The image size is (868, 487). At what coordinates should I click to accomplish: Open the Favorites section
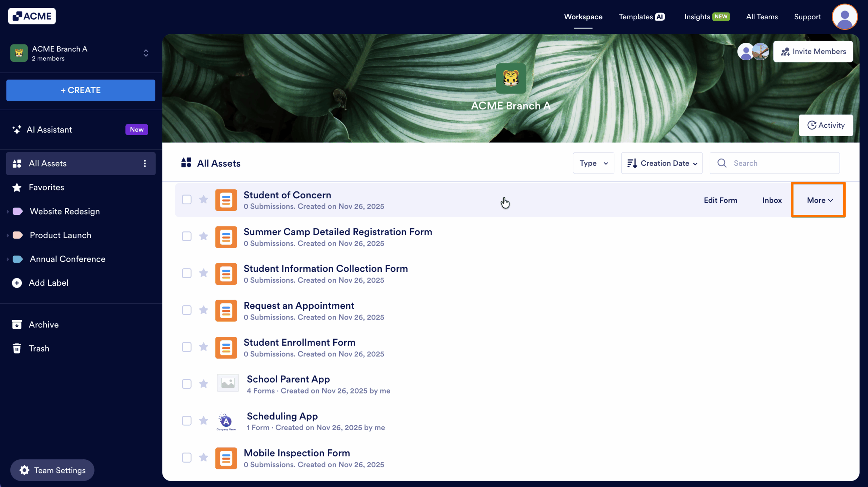(x=46, y=187)
